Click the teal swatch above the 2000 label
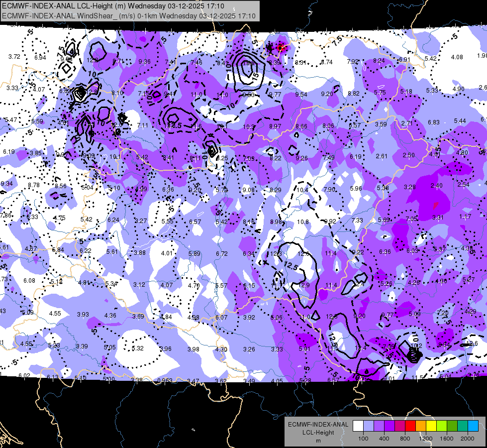This screenshot has width=487, height=448. (463, 426)
